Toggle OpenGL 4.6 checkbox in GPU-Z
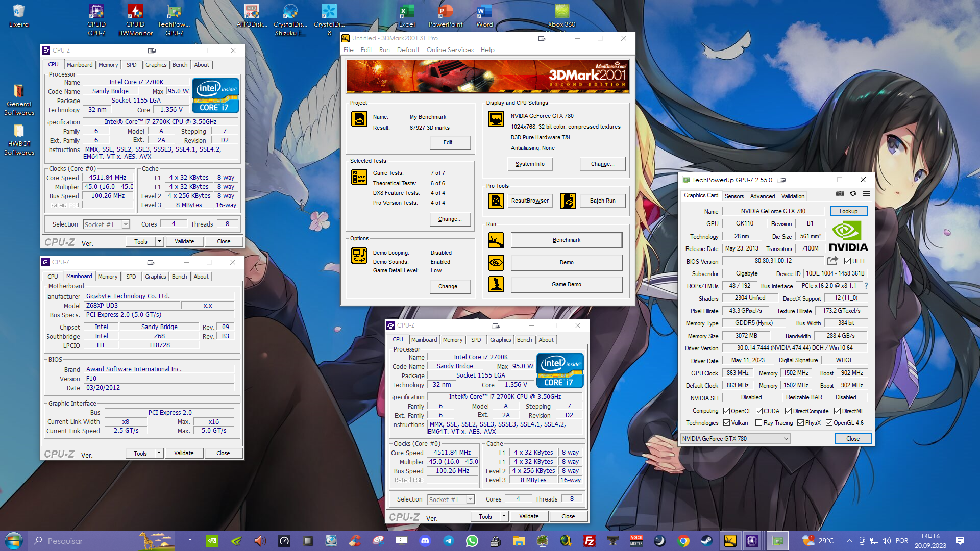Viewport: 980px width, 551px height. pos(829,423)
